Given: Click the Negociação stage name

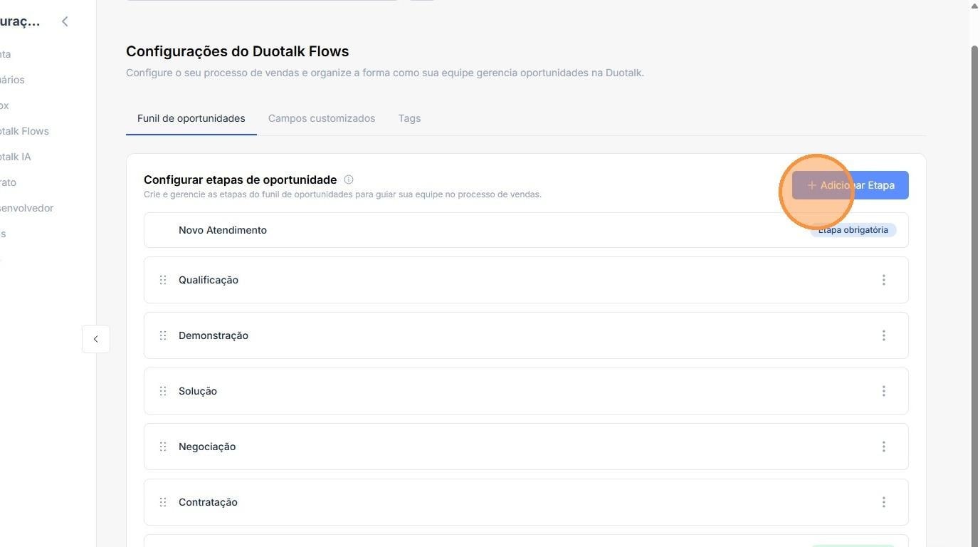Looking at the screenshot, I should click(x=207, y=447).
